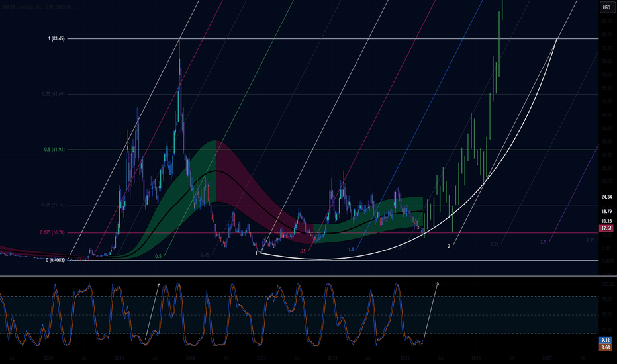Image resolution: width=617 pixels, height=364 pixels.
Task: Select the pink time-fib label 1.25
Action: 301,251
